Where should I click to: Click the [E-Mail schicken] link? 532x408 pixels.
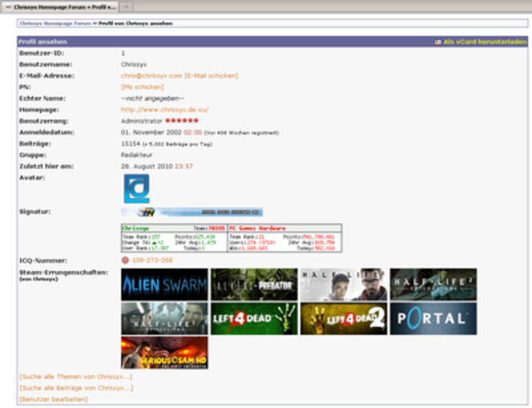(x=211, y=76)
